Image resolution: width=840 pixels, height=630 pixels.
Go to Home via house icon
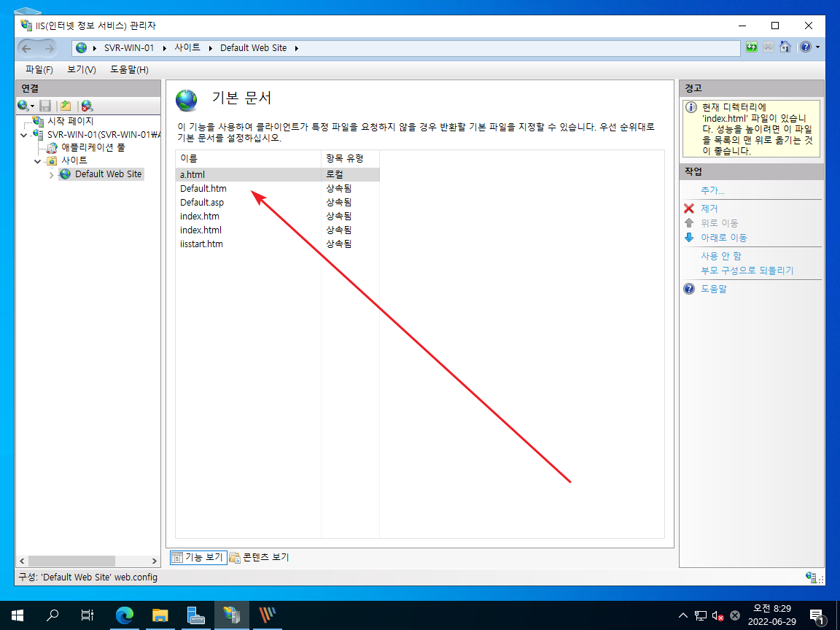(x=785, y=47)
